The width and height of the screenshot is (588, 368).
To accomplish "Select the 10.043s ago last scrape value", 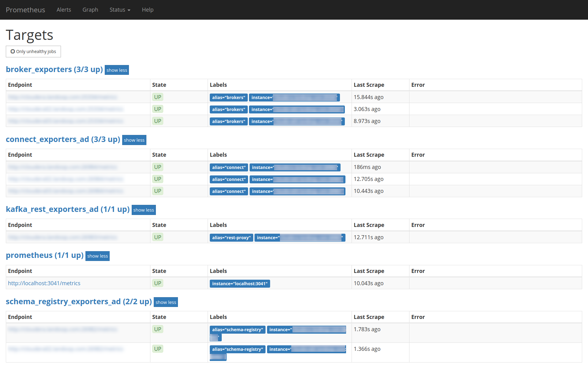I will [x=368, y=283].
